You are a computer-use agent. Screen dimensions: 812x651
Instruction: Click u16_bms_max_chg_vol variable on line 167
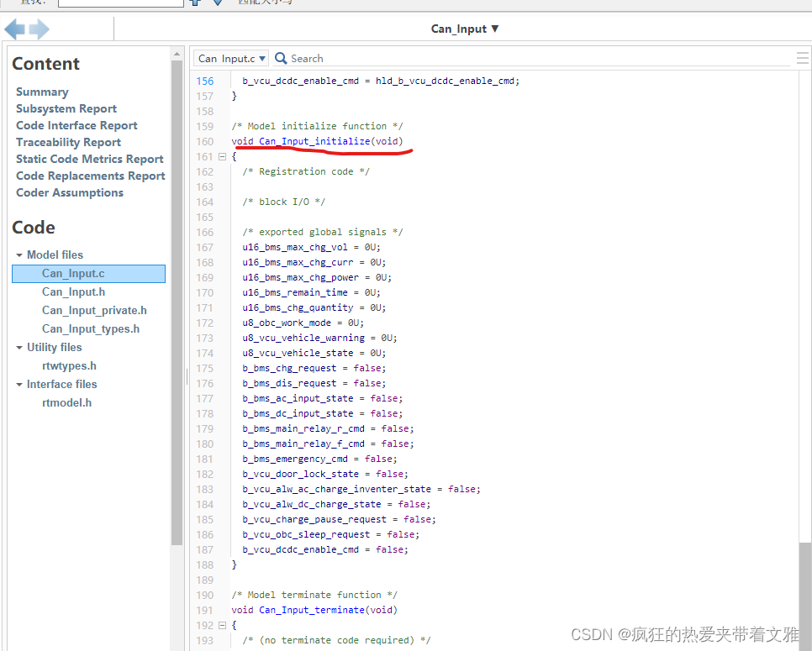(x=295, y=247)
